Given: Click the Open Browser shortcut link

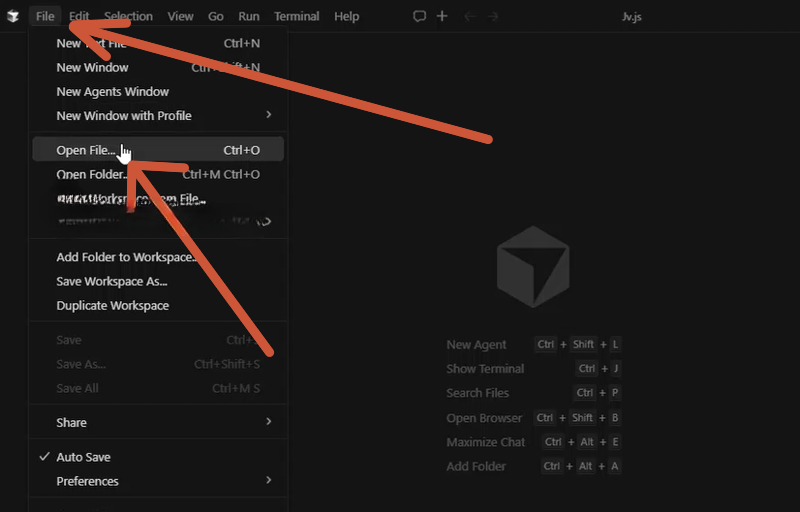Looking at the screenshot, I should [484, 418].
